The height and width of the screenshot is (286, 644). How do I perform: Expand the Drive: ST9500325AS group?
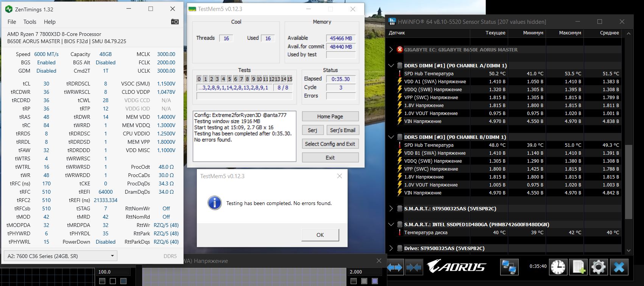391,249
